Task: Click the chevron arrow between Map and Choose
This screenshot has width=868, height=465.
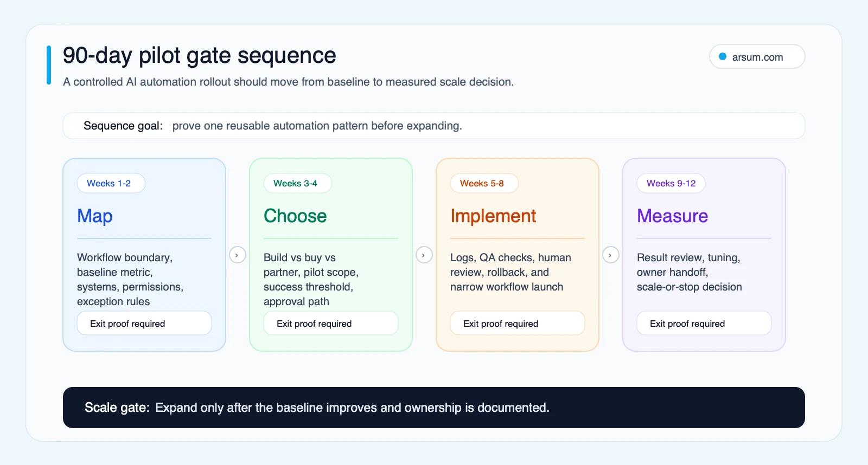Action: pos(238,255)
